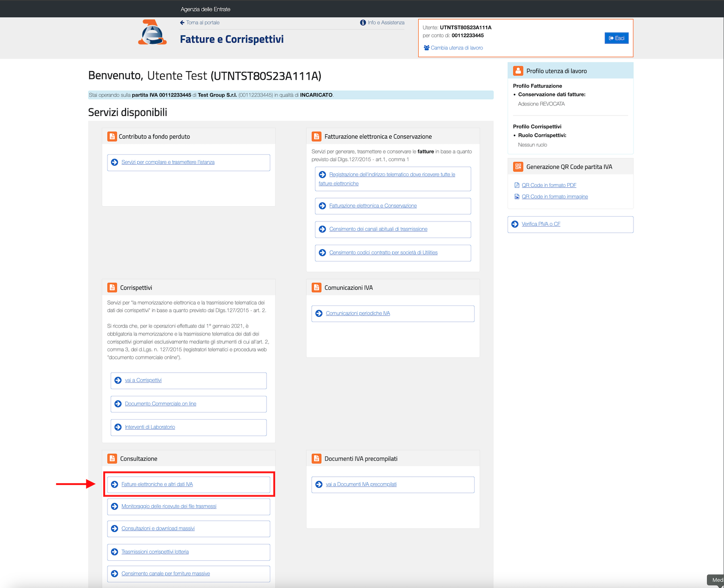The height and width of the screenshot is (588, 724).
Task: Click the arrow icon beside Comunicazioni periodiche IVA
Action: tap(319, 313)
